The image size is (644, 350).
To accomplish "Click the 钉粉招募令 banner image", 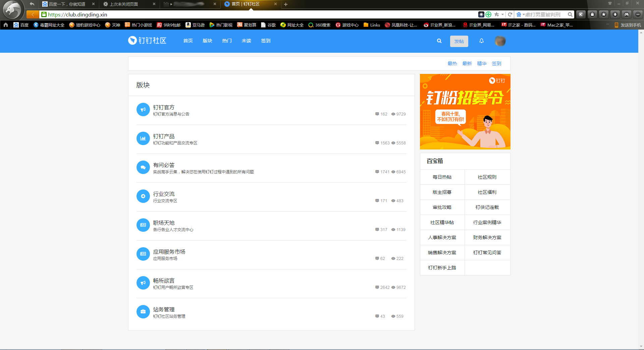I will [465, 112].
